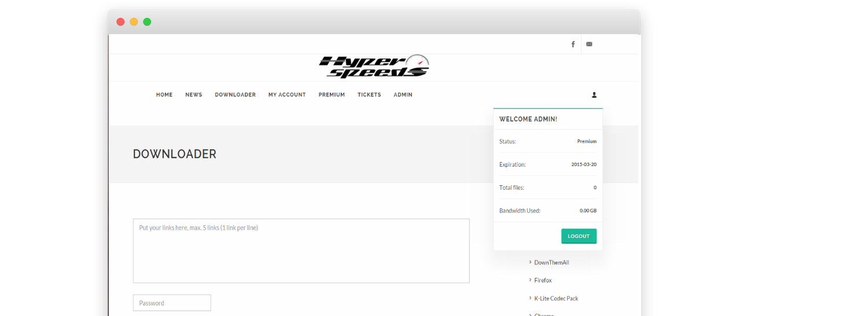Click the Password input field

[172, 303]
